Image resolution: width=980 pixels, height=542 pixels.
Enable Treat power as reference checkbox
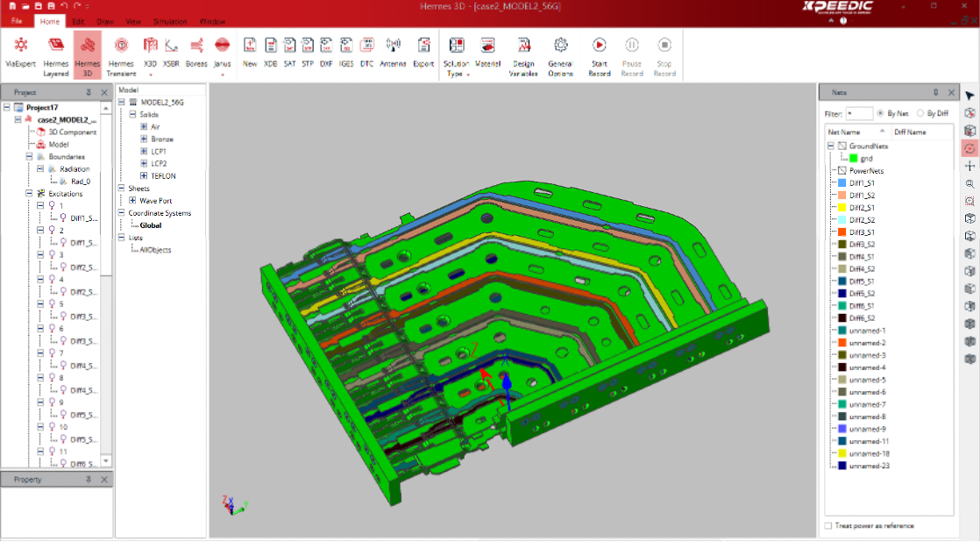point(828,525)
